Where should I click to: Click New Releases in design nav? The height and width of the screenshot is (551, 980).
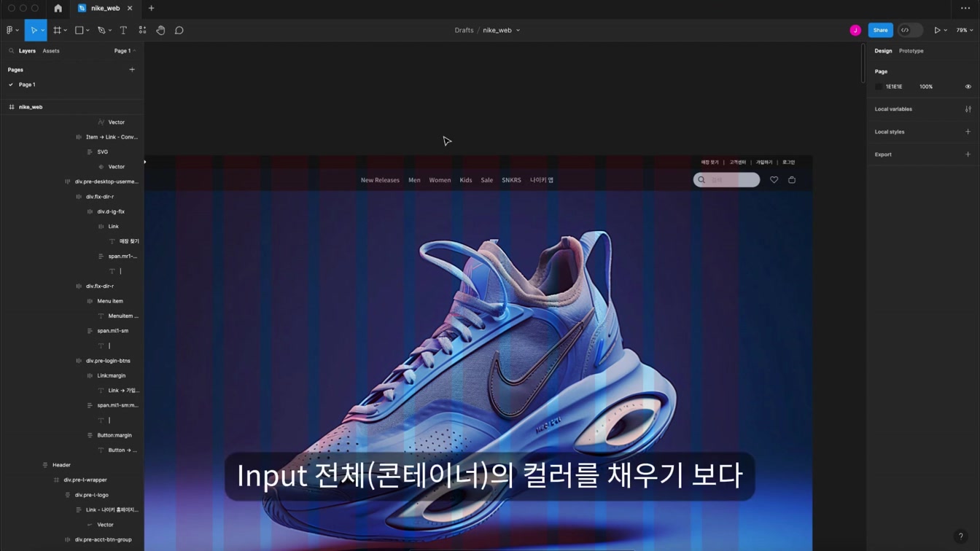pos(380,180)
